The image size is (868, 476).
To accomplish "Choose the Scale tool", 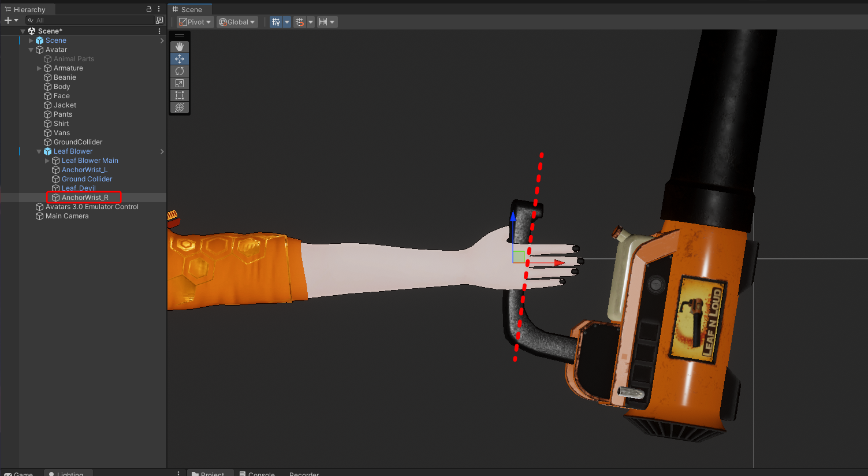I will [180, 83].
